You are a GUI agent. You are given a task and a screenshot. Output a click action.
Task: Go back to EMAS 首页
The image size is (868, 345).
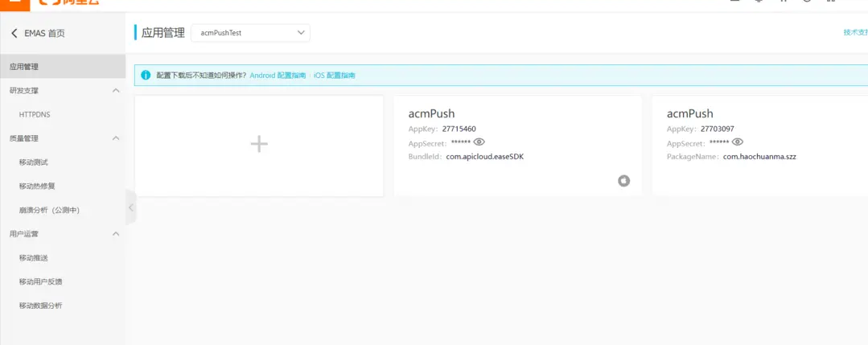point(38,33)
